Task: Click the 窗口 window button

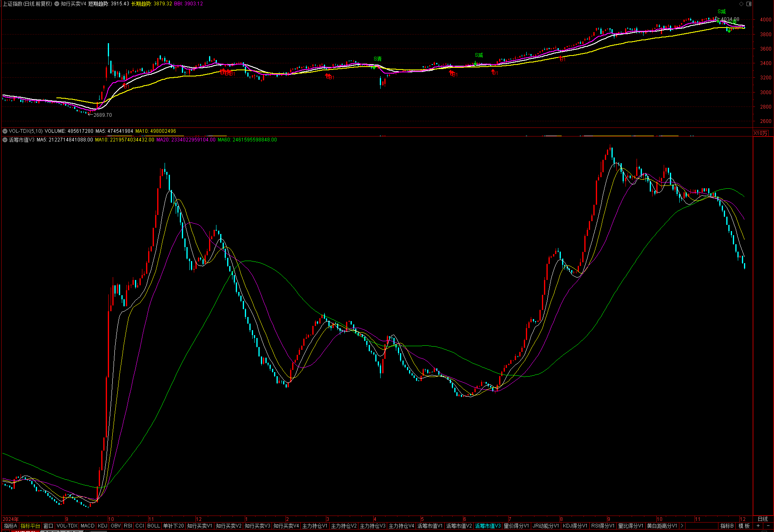Action: (48, 526)
